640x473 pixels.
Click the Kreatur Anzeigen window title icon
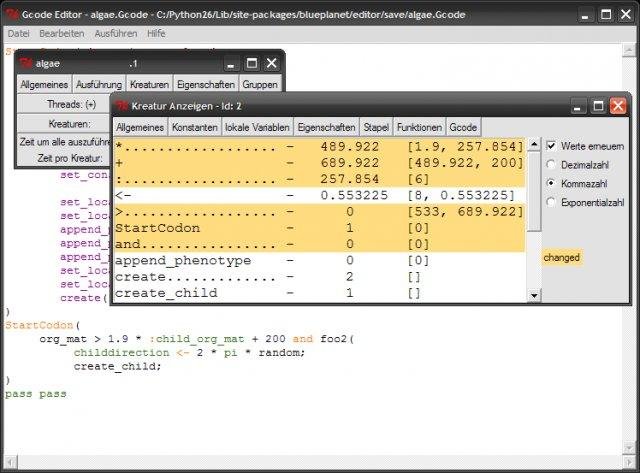click(x=122, y=106)
